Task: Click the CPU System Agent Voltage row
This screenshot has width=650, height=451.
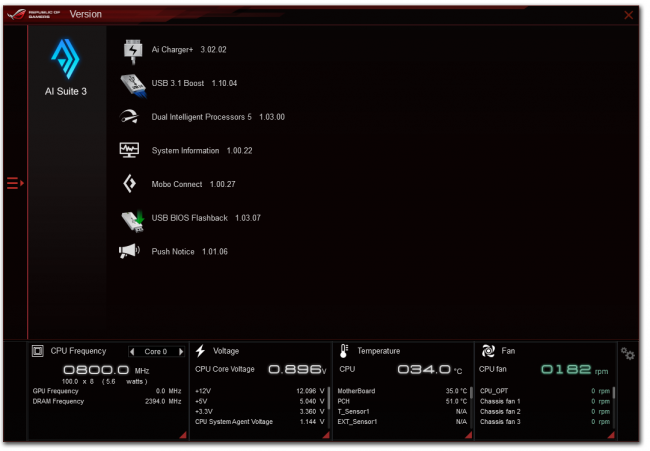Action: click(260, 422)
